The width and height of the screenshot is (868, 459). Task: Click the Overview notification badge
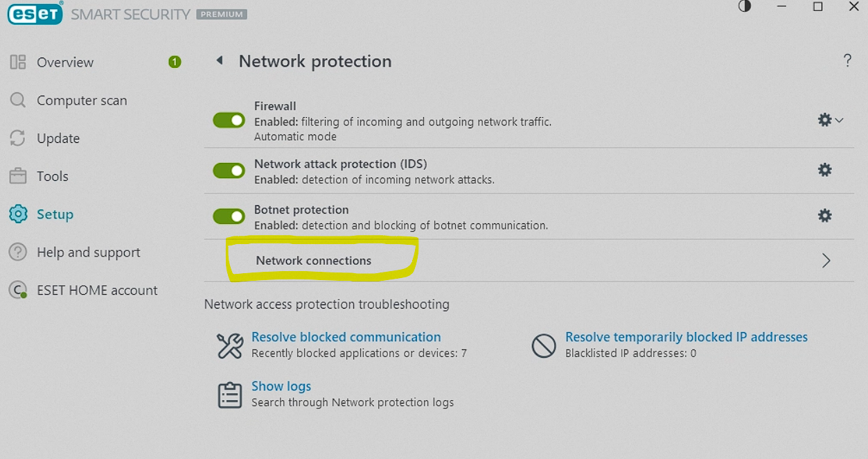pos(175,62)
